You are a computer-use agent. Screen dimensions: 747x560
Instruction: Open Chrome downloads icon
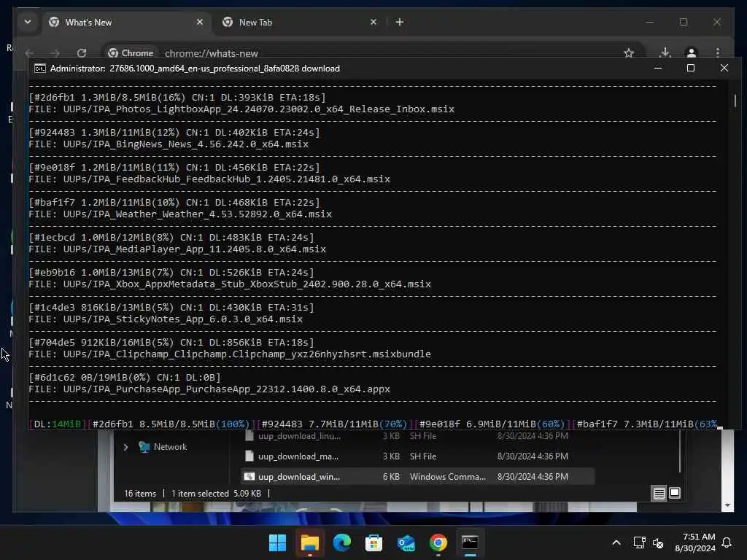pyautogui.click(x=665, y=52)
